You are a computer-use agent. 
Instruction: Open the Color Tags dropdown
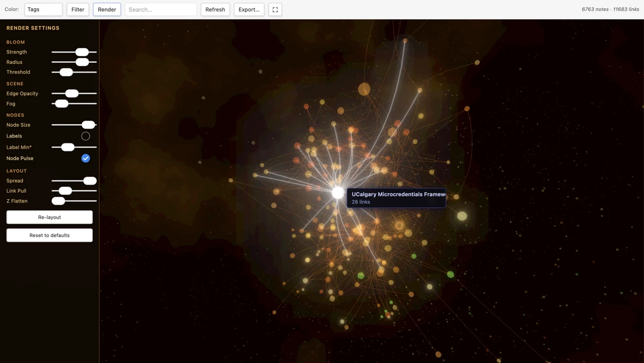tap(43, 9)
